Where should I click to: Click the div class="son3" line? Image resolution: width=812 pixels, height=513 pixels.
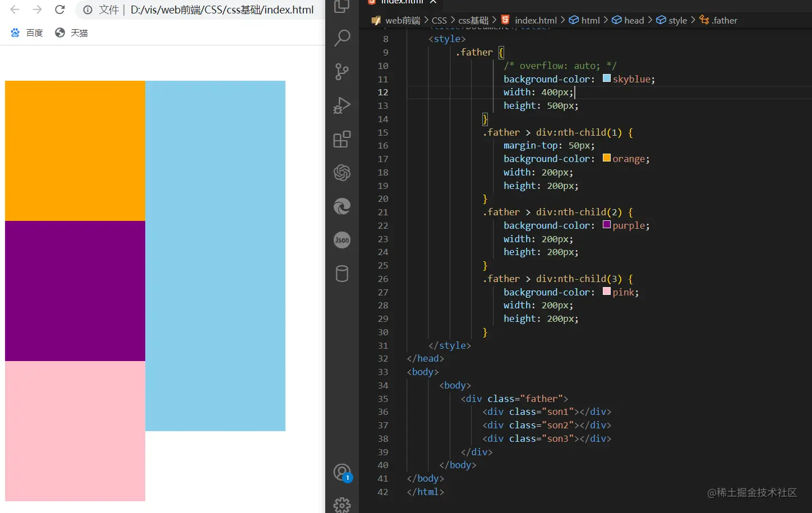tap(547, 438)
